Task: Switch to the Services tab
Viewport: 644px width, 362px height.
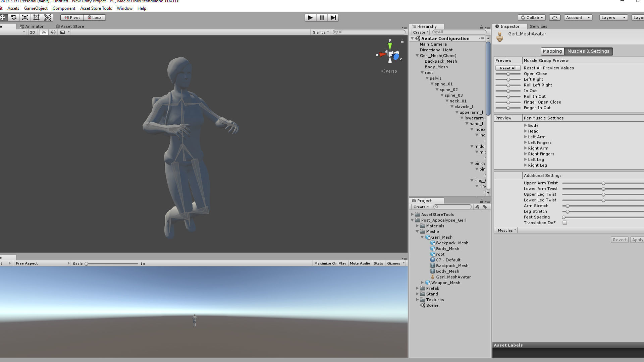Action: (538, 26)
